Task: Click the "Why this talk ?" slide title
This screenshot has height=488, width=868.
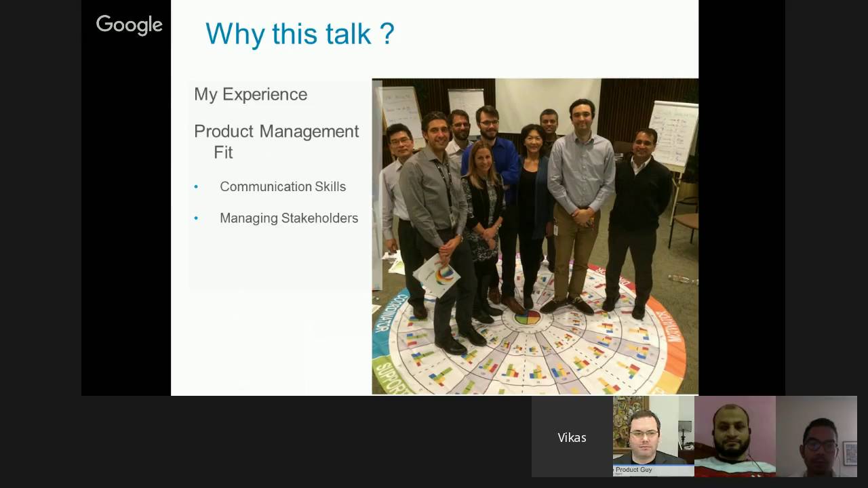Action: click(x=300, y=34)
